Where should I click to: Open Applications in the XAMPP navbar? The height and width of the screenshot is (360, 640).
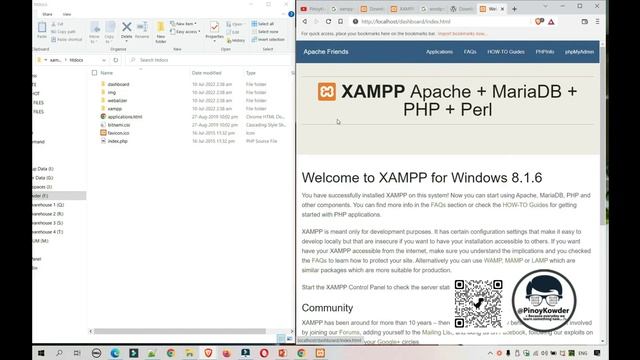pos(439,52)
